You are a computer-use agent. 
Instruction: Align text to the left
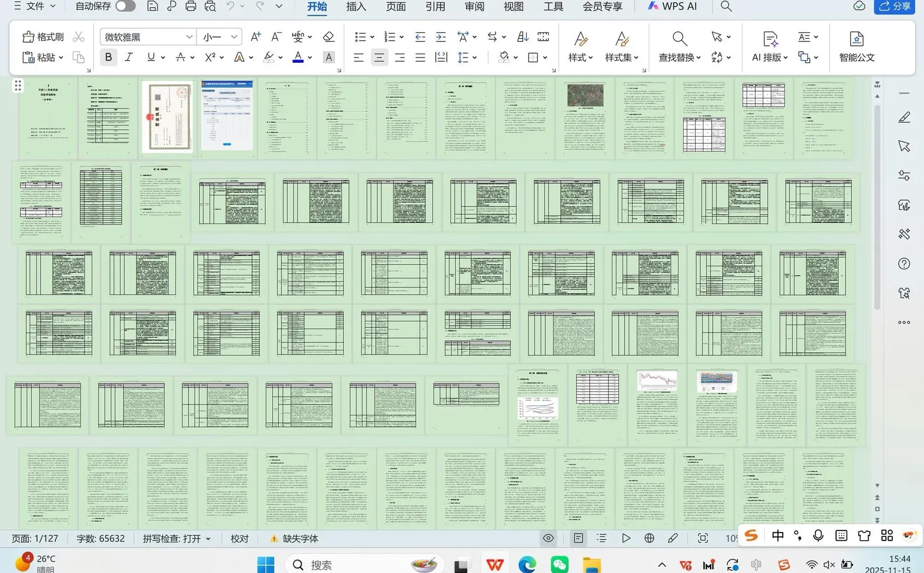358,57
